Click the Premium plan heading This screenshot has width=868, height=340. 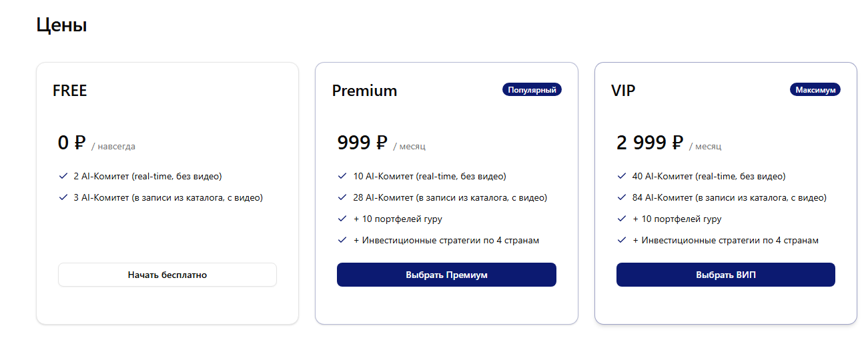(x=364, y=91)
